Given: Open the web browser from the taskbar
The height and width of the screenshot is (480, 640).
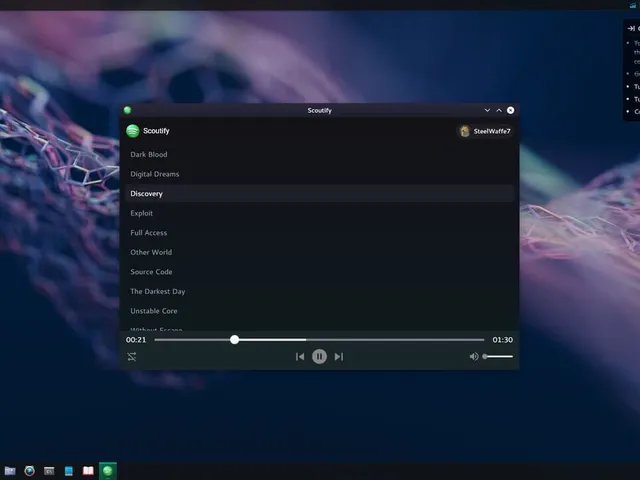Looking at the screenshot, I should [x=29, y=471].
